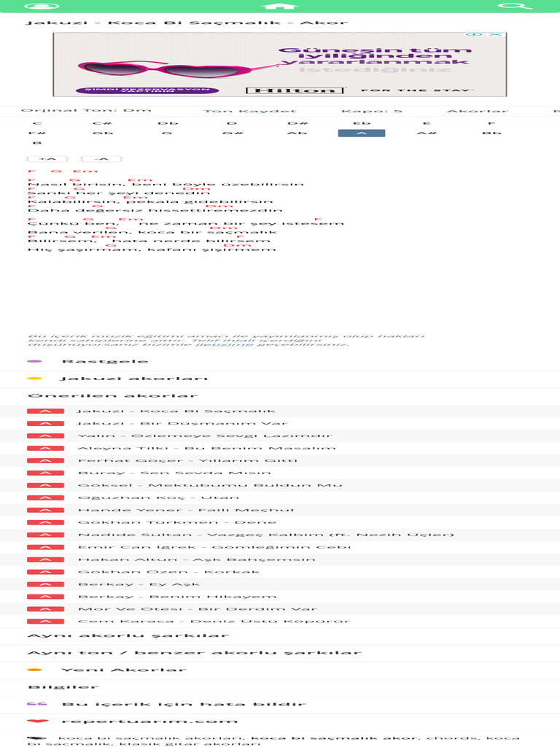Click red badge beside Hakan Altun - Aşk Bahçemsin

(45, 560)
